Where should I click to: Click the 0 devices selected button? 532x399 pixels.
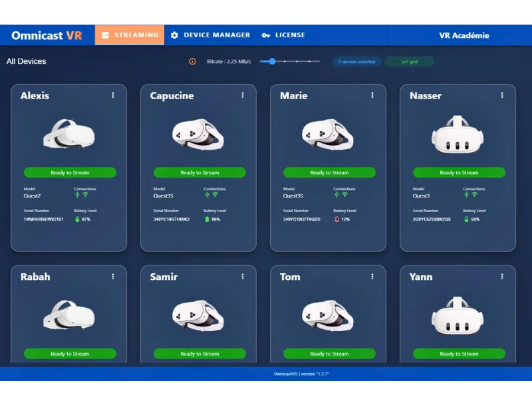click(x=356, y=62)
